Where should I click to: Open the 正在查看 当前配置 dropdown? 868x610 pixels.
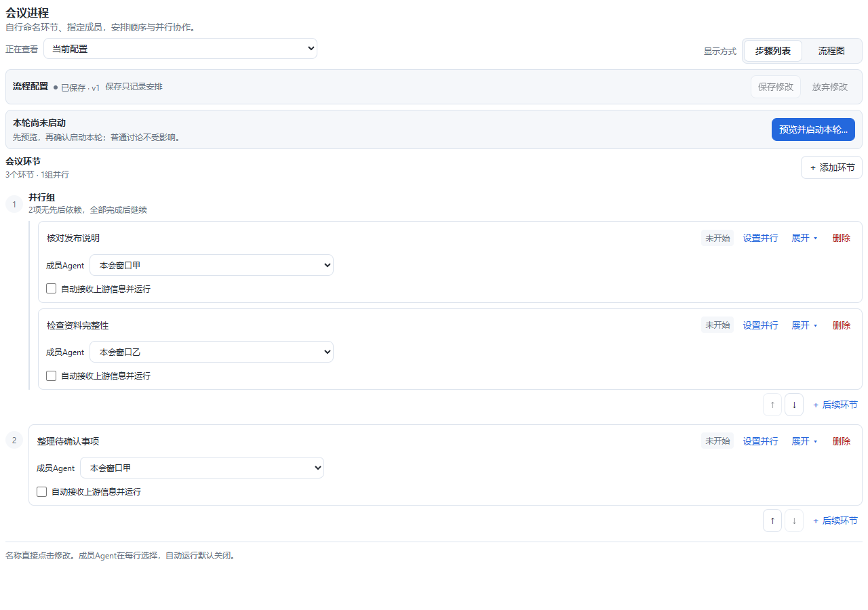pos(180,49)
